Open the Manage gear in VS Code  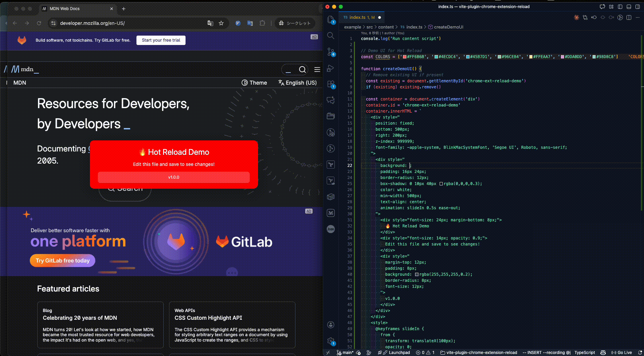click(x=331, y=341)
